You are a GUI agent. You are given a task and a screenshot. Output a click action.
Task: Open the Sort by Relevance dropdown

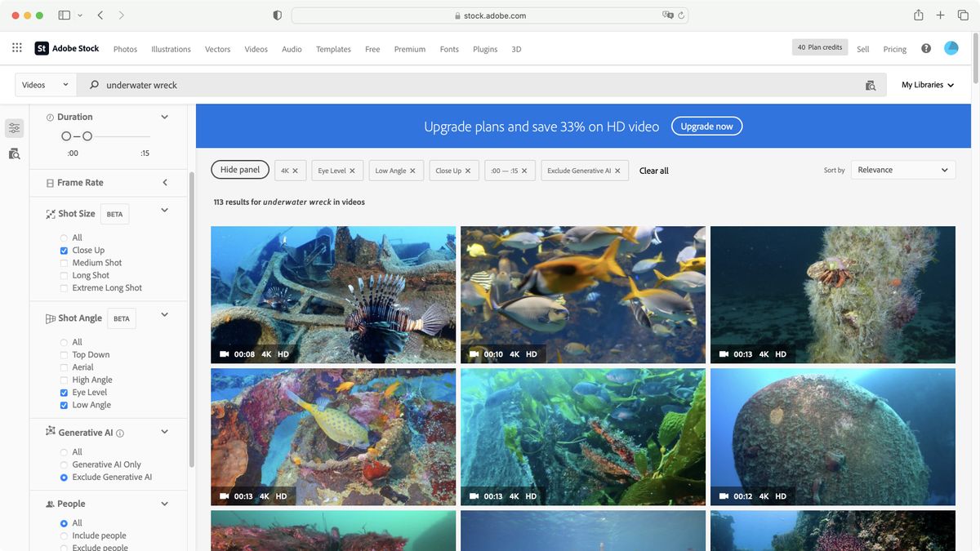click(902, 169)
